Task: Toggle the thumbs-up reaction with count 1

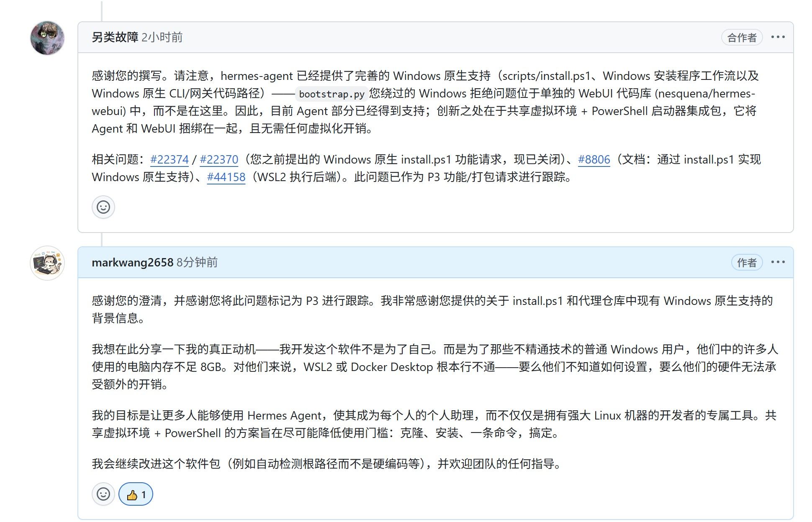Action: 136,494
